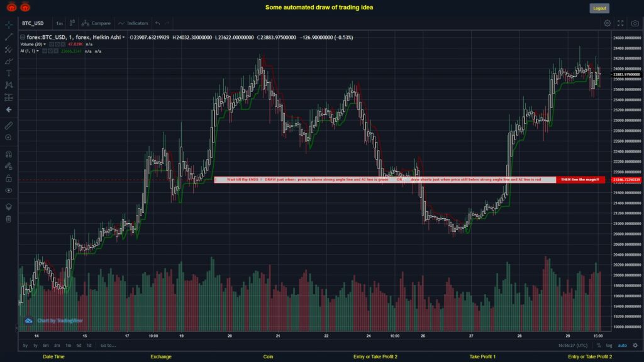Image resolution: width=644 pixels, height=362 pixels.
Task: Open the Indicators menu
Action: tap(133, 23)
